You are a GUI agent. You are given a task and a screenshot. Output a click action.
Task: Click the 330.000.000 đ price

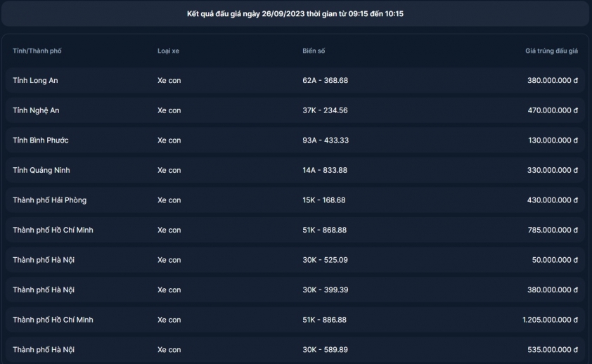[552, 170]
